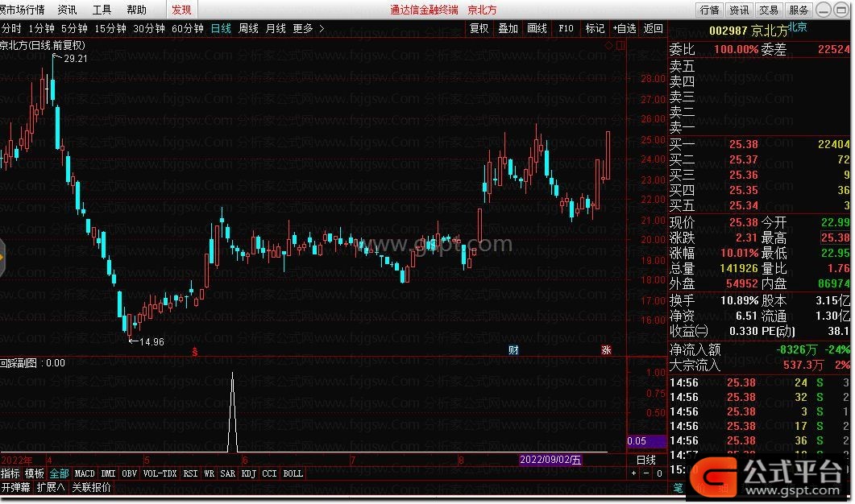
Task: Select the 全部 indicator category
Action: (x=60, y=473)
